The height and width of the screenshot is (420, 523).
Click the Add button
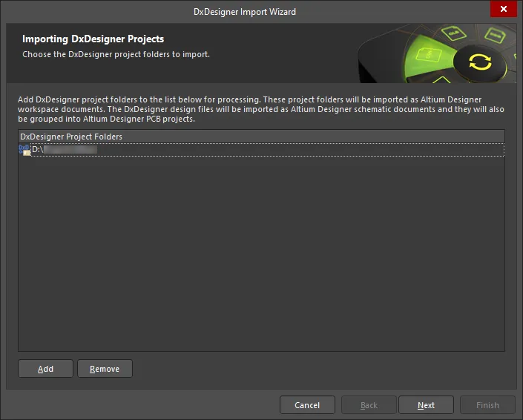click(x=45, y=369)
